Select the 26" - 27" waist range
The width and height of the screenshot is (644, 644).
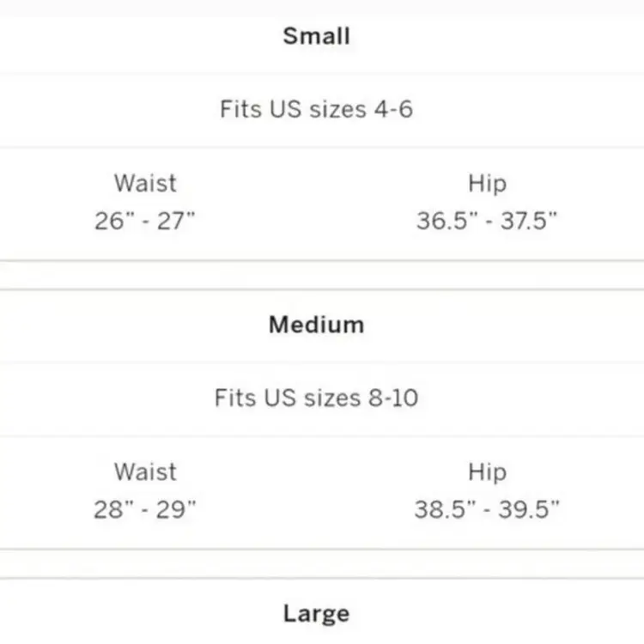(145, 221)
